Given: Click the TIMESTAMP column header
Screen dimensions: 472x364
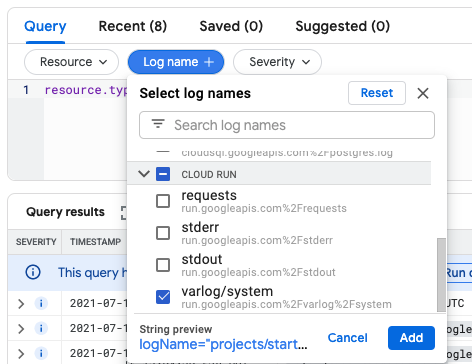Looking at the screenshot, I should click(95, 242).
